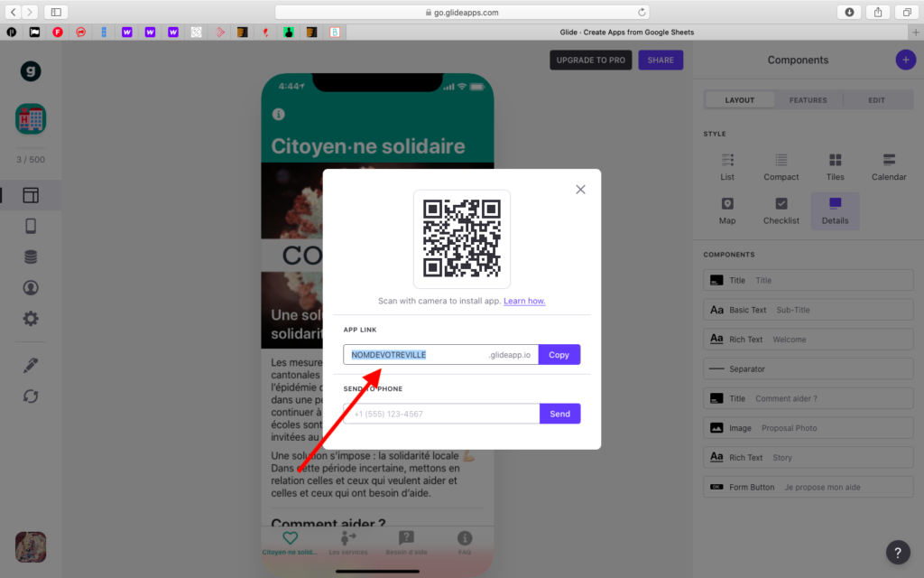Tap the info icon in phone preview
This screenshot has height=578, width=924.
(x=279, y=115)
